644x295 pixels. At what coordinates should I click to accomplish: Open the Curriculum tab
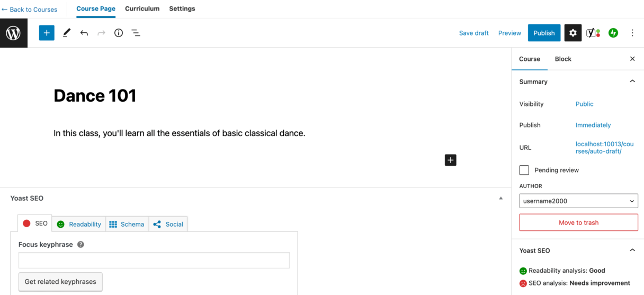tap(142, 8)
